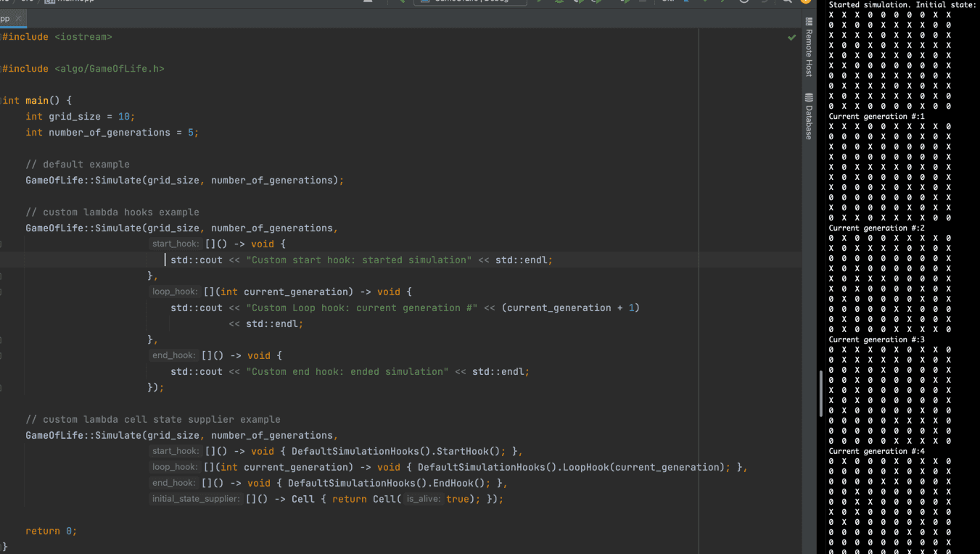Collapse the main function fold marker
This screenshot has width=980, height=554.
2,101
